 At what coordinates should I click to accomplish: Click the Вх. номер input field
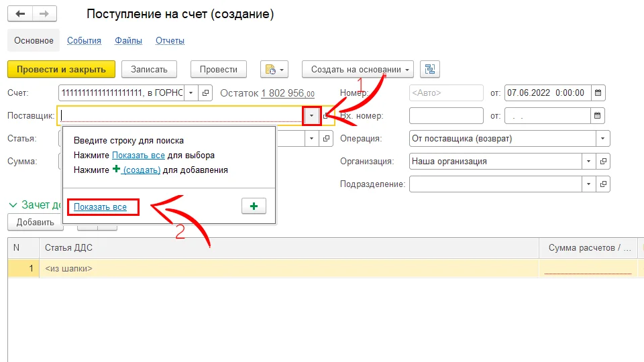445,116
